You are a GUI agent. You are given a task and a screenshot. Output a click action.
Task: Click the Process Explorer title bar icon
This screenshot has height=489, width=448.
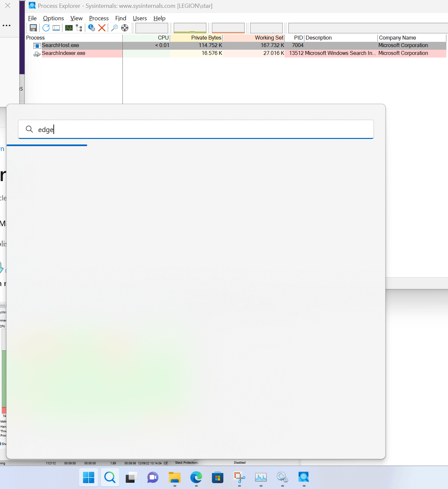tap(32, 6)
